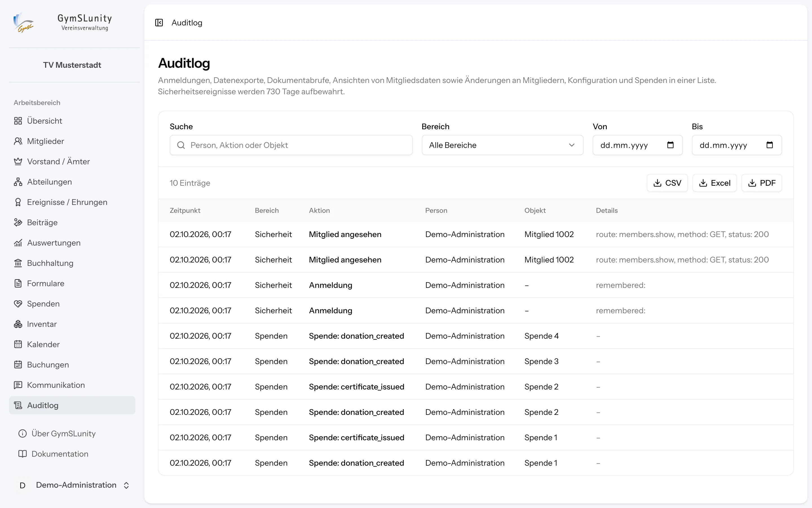This screenshot has height=508, width=812.
Task: Click the Kommunikation message icon
Action: click(x=18, y=385)
